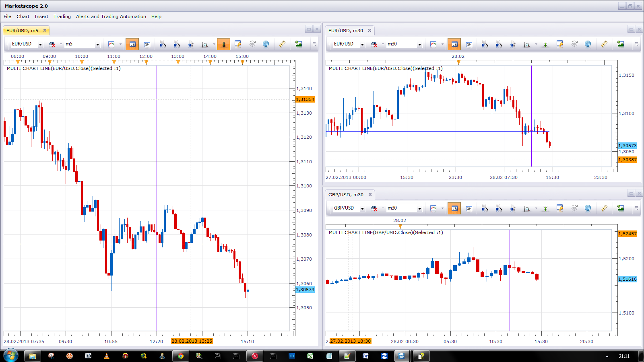Click zoom out magnifier on EUR/USD m30 toolbar
Viewport: 644px width, 362px height.
tap(499, 44)
